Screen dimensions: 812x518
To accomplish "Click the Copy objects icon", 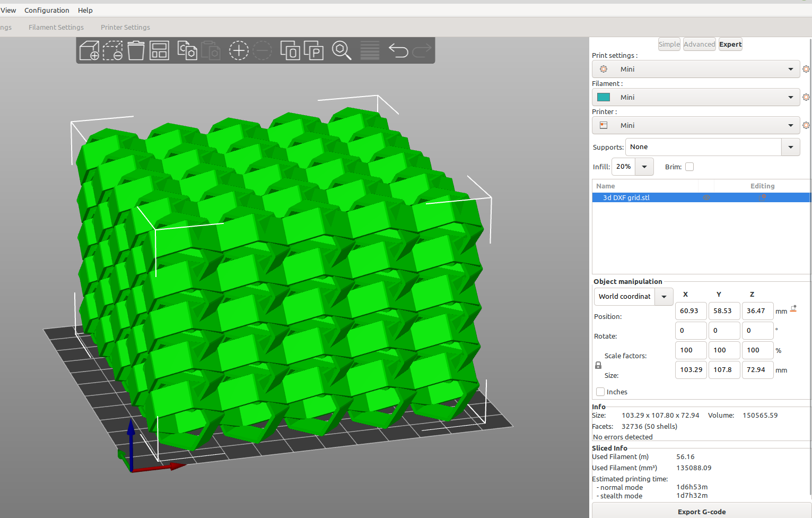I will 187,50.
